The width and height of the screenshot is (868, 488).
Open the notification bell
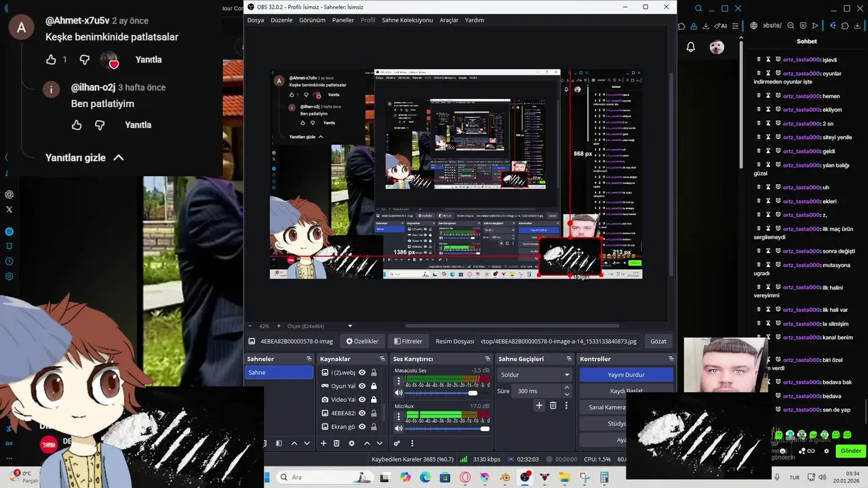tap(690, 47)
